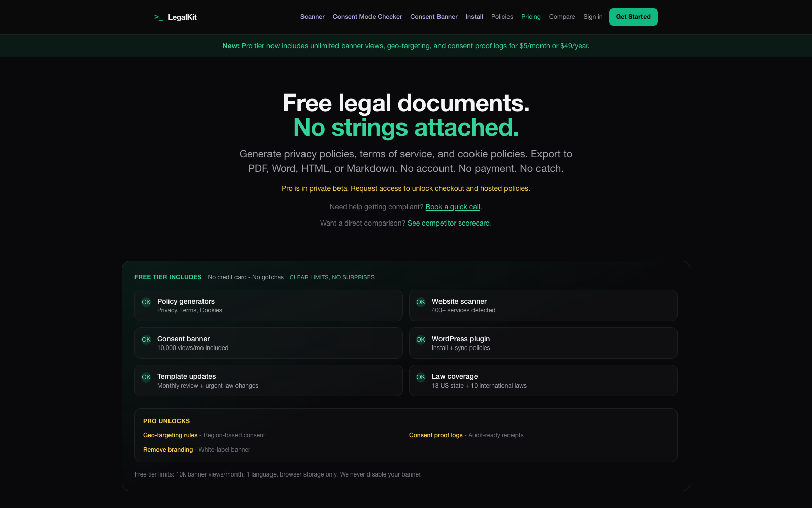Image resolution: width=812 pixels, height=508 pixels.
Task: Click the LegalKit terminal logo icon
Action: (x=158, y=17)
